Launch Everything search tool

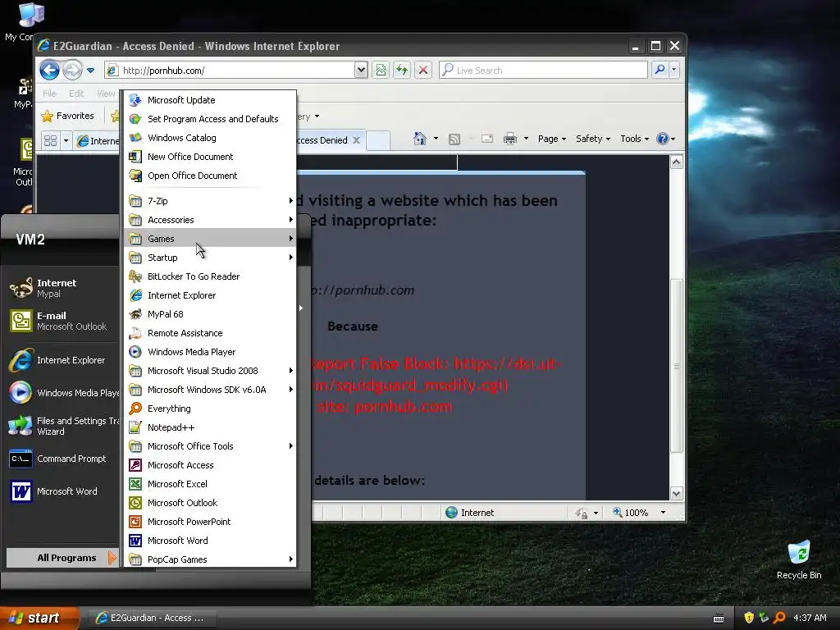[x=210, y=409]
